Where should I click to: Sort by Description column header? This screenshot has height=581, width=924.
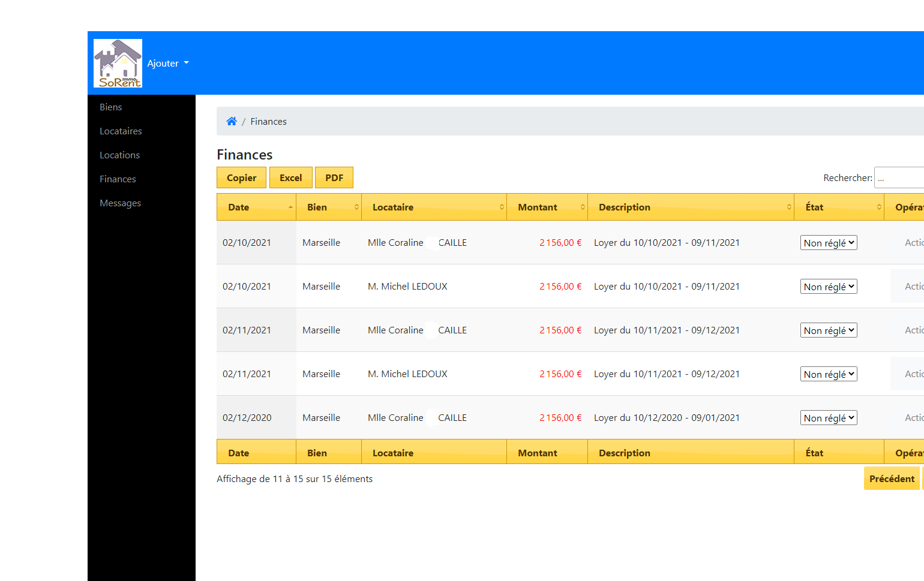click(x=690, y=207)
